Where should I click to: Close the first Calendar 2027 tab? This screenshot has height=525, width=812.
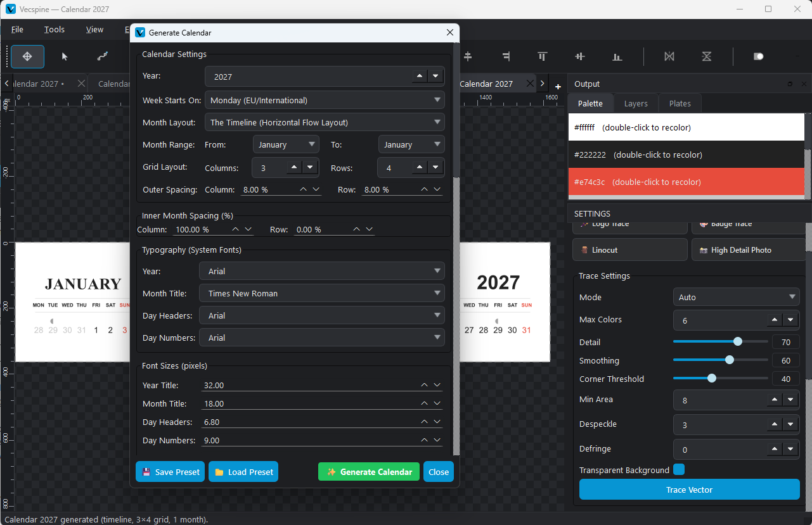point(81,84)
